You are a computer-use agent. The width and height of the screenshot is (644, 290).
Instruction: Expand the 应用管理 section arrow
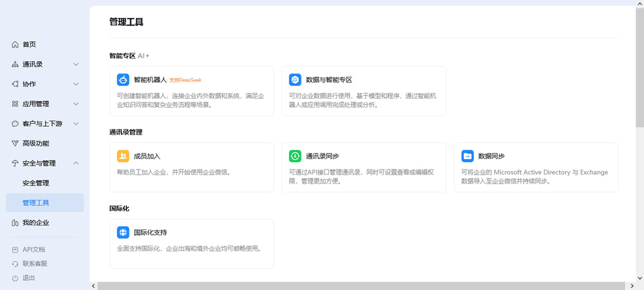[x=76, y=104]
